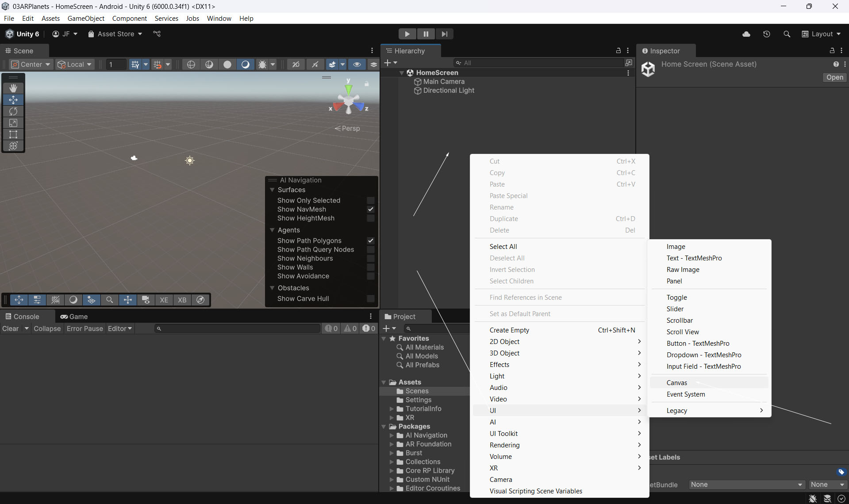Screen dimensions: 849x504
Task: Click the Pause button
Action: pyautogui.click(x=426, y=34)
